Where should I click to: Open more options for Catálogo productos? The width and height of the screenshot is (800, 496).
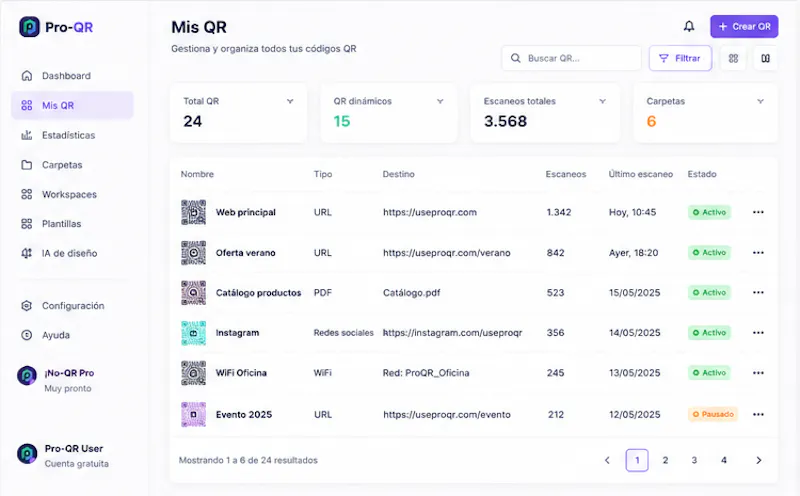tap(758, 292)
